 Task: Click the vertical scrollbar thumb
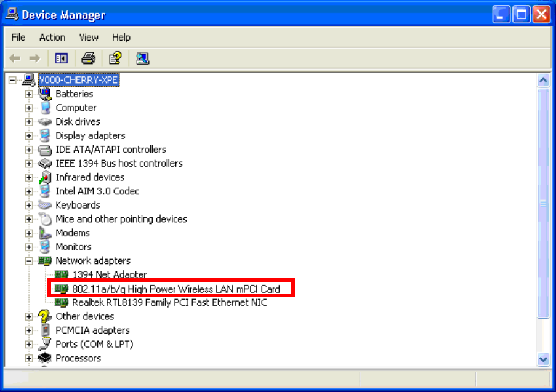(x=543, y=204)
